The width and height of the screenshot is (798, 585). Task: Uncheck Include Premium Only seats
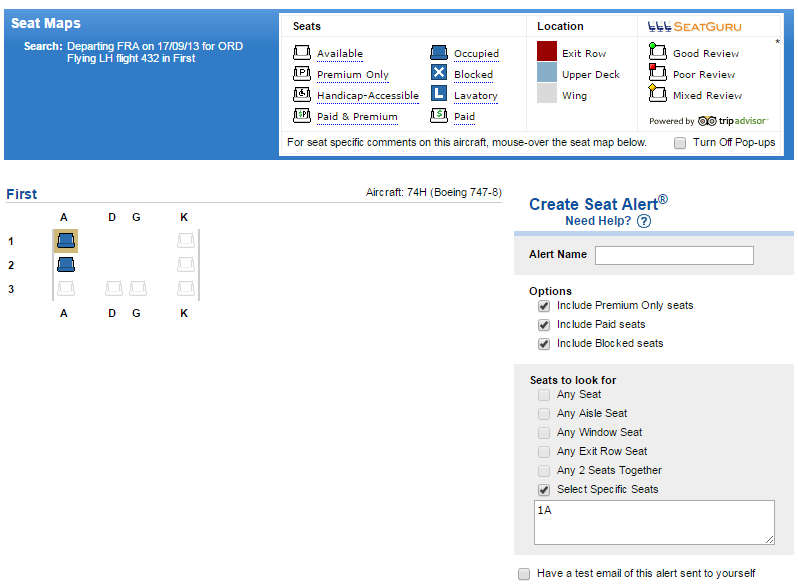pos(544,306)
